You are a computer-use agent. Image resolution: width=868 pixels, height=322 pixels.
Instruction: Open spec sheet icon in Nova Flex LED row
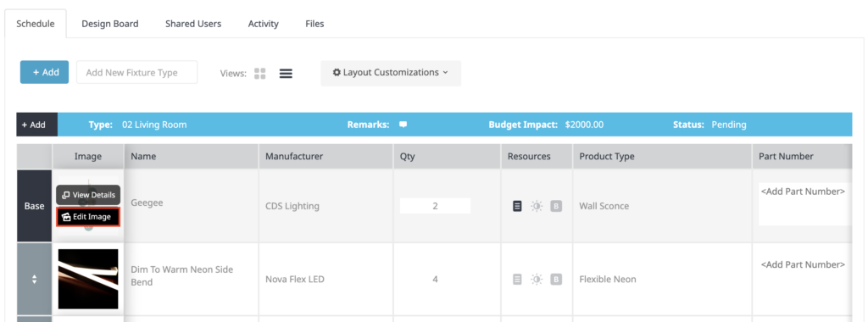click(517, 280)
